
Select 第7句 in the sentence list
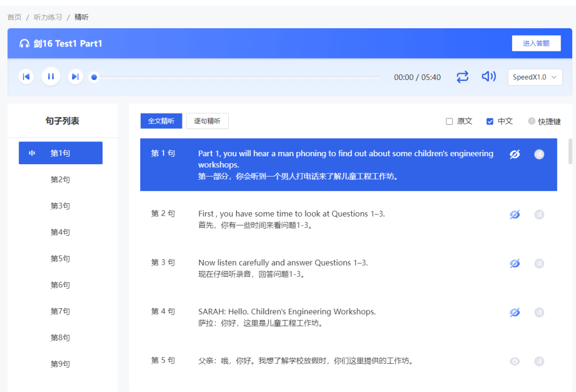pos(60,311)
